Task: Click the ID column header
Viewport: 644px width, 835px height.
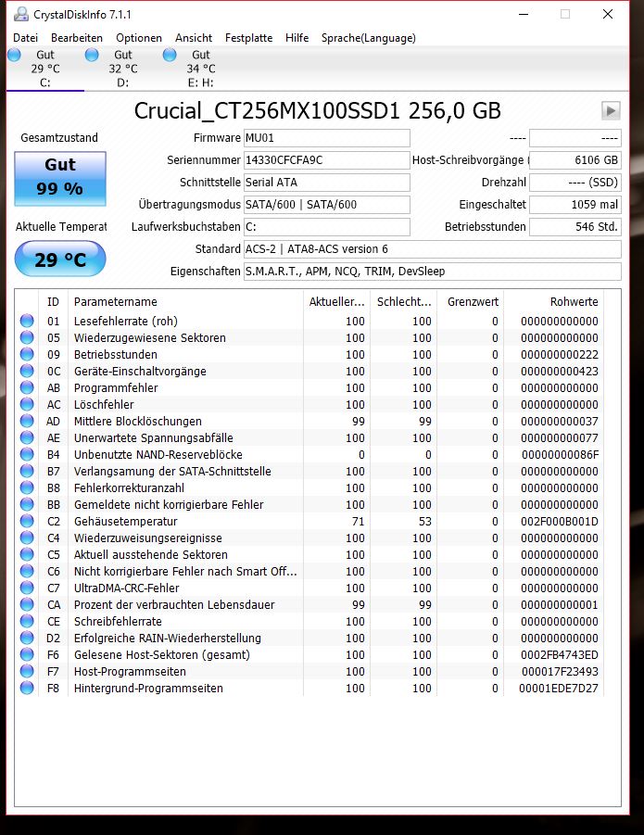Action: click(x=53, y=301)
